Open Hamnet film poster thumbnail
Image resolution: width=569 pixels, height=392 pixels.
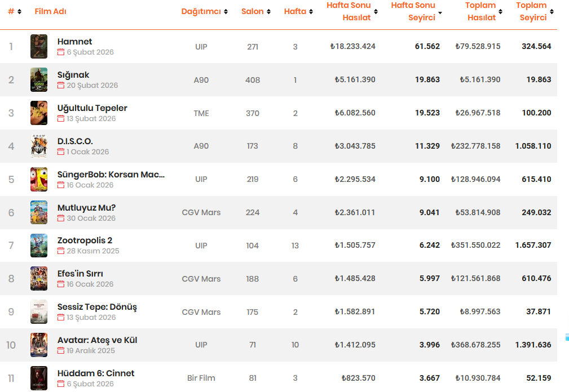[39, 46]
